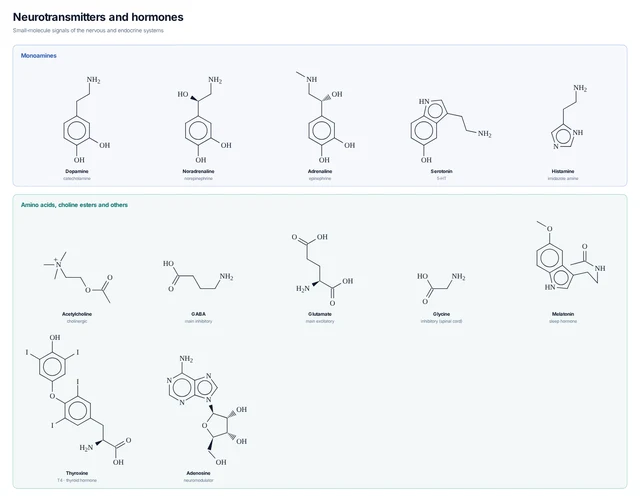Viewport: 640px width, 501px height.
Task: Click the Histamine imidazole structure diagram
Action: pyautogui.click(x=569, y=117)
